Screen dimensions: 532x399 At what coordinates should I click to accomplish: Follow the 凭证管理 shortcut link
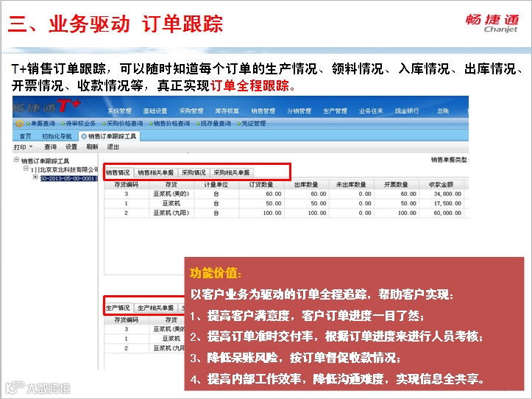coord(253,124)
